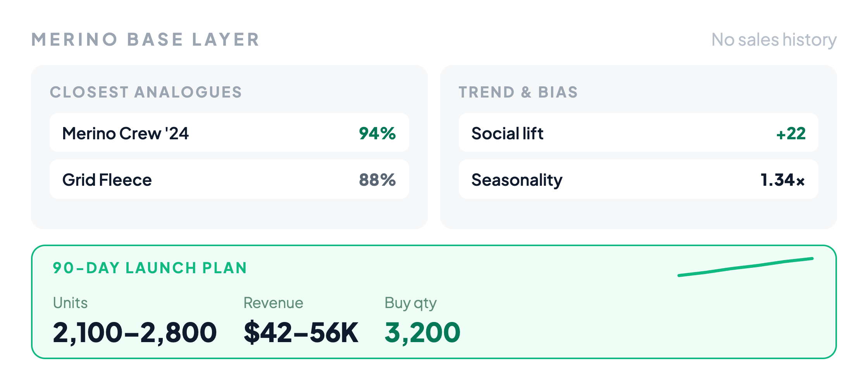Click the Merino Base Layer heading
This screenshot has height=387, width=868.
[145, 39]
